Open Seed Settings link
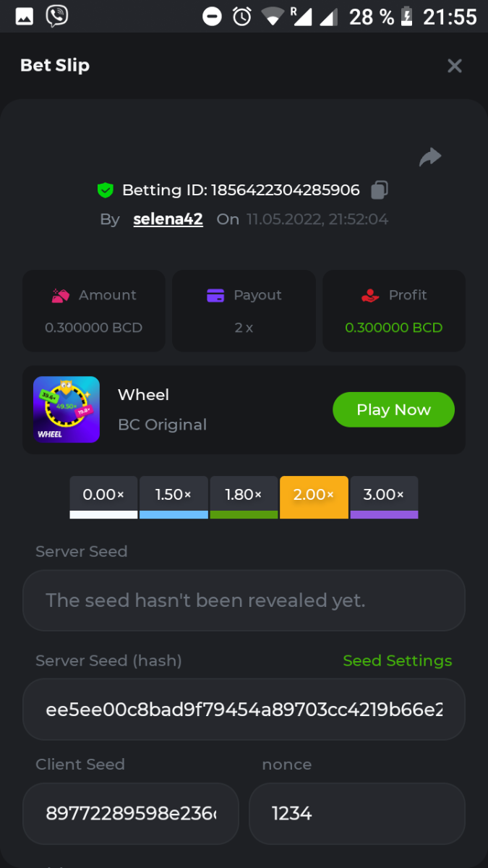488x868 pixels. pos(397,660)
